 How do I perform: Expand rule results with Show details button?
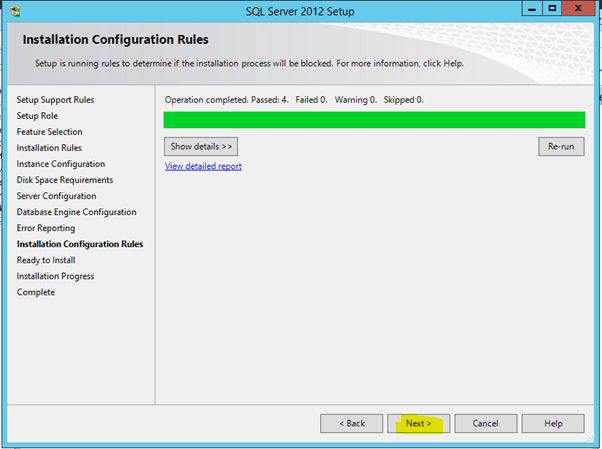[x=201, y=146]
